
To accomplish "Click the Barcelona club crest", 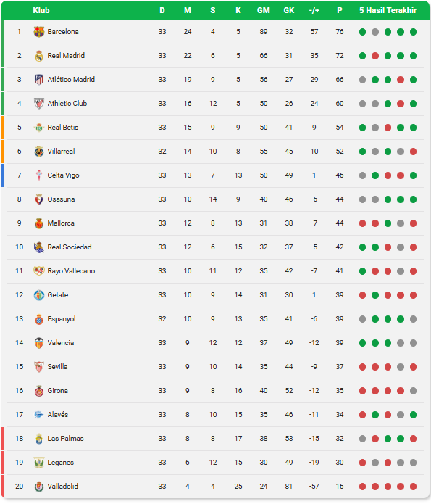I will click(39, 31).
